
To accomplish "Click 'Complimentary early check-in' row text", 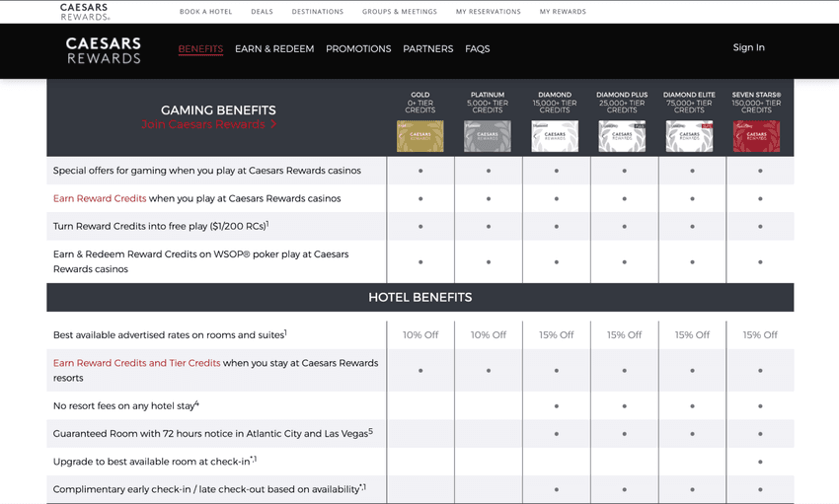I will pyautogui.click(x=209, y=489).
